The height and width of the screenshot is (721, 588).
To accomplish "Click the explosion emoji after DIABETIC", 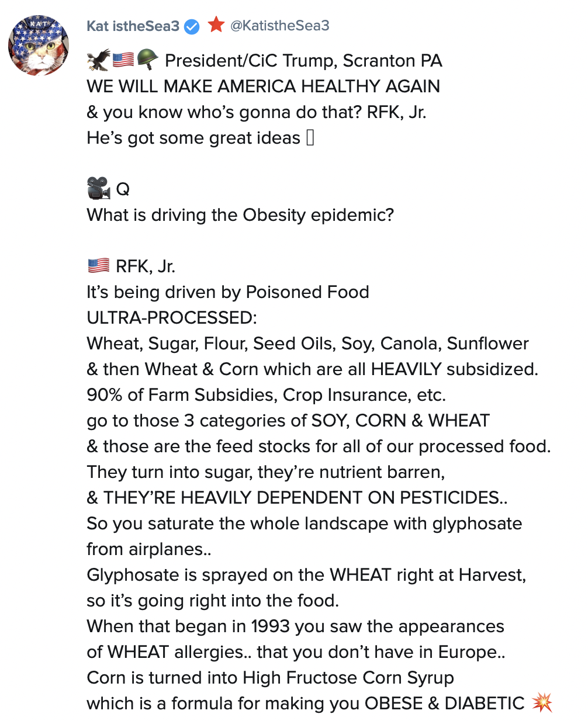I will click(x=542, y=702).
